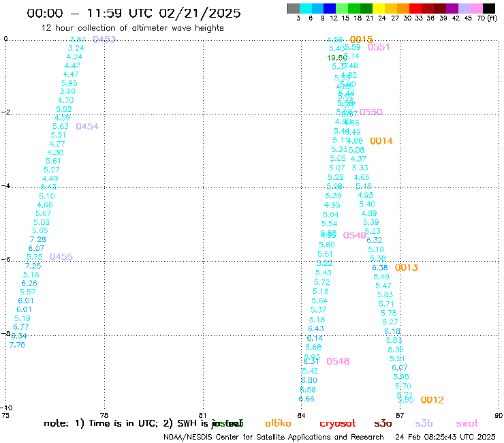Image resolution: width=504 pixels, height=443 pixels.
Task: Click the 7.25 wave height value
Action: (x=33, y=266)
